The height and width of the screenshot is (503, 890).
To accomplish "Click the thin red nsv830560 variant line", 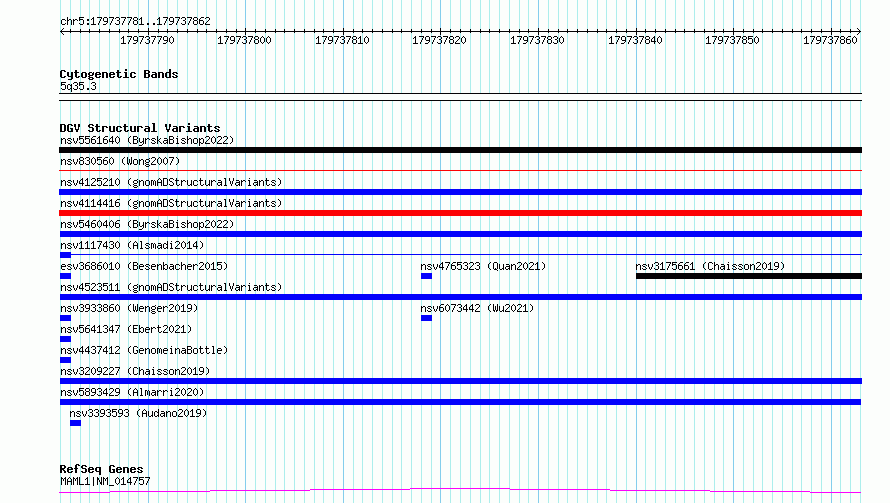I will pos(460,170).
